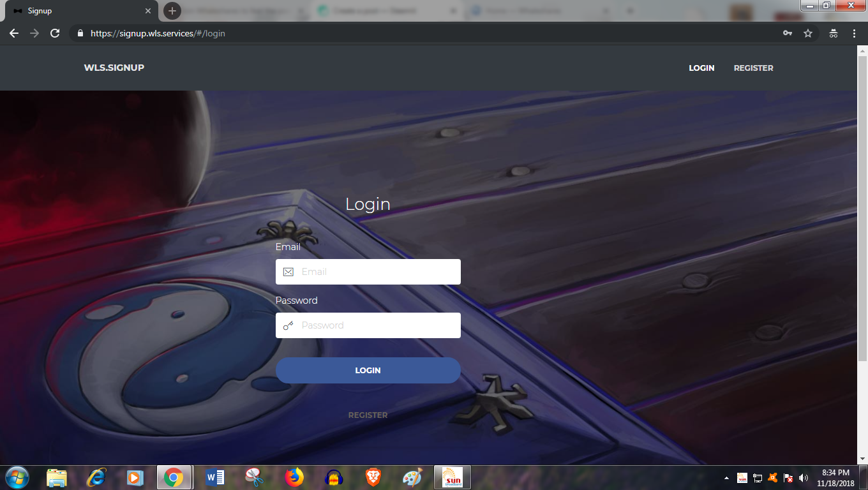868x490 pixels.
Task: Open REGISTER in the top navigation
Action: click(x=753, y=68)
